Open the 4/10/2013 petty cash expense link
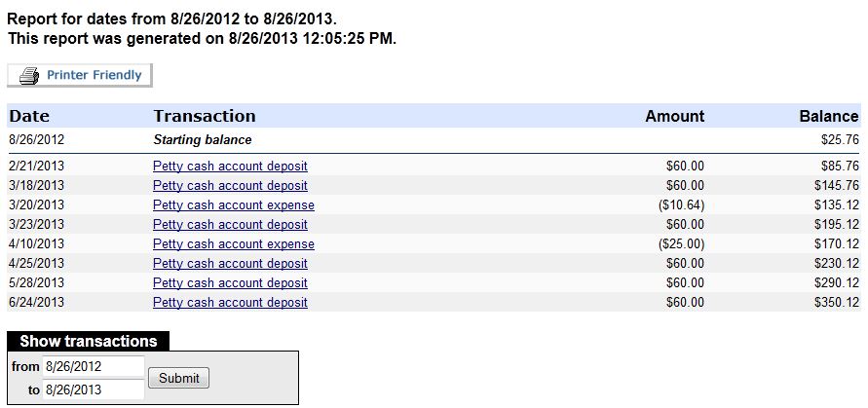This screenshot has height=408, width=868. point(234,244)
